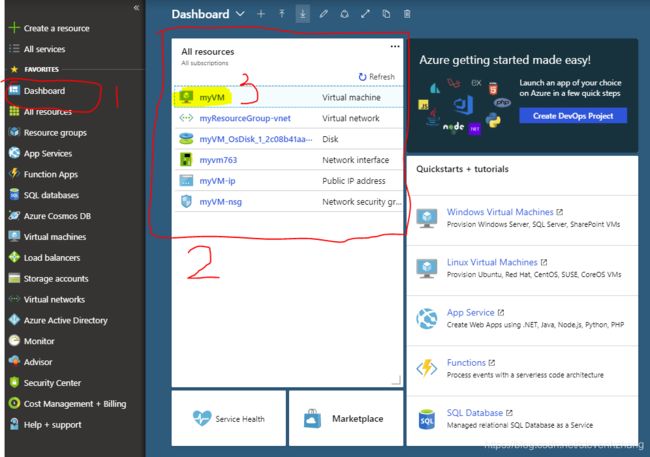This screenshot has width=650, height=457.
Task: Click the Function Apps lightning icon
Action: point(15,174)
